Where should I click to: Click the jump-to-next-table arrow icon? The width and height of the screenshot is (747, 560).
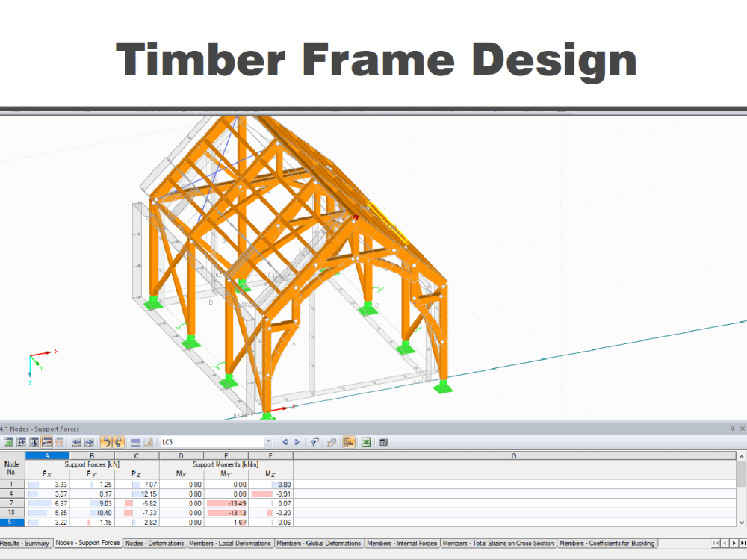click(88, 442)
